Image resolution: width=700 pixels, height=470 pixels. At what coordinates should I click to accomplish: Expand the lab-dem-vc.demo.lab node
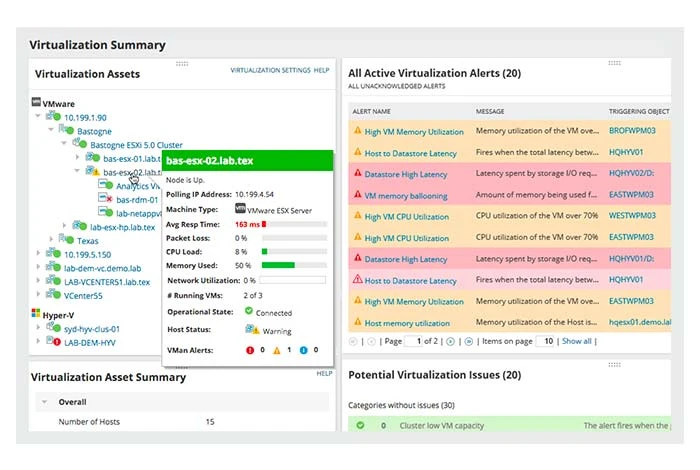coord(38,267)
